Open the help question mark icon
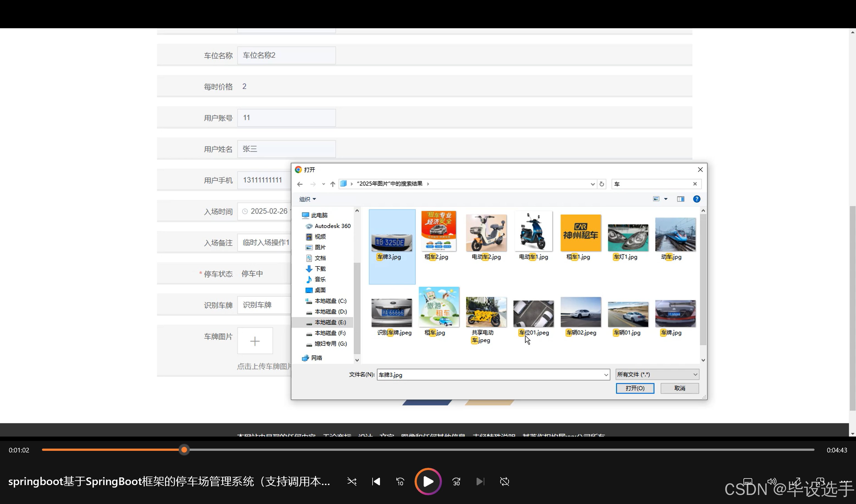Viewport: 856px width, 504px height. point(696,199)
